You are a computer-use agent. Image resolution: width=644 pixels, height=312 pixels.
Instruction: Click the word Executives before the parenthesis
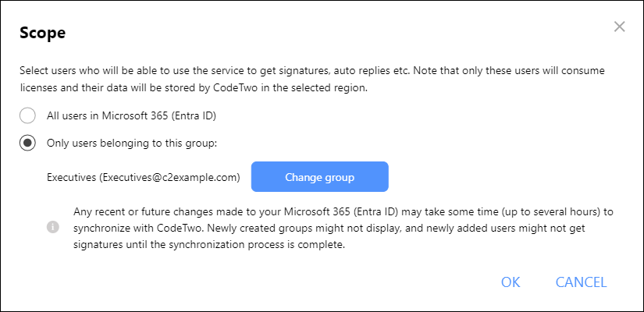click(72, 177)
